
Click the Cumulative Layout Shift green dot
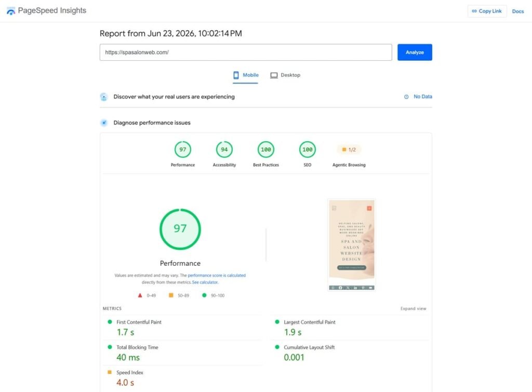tap(277, 347)
